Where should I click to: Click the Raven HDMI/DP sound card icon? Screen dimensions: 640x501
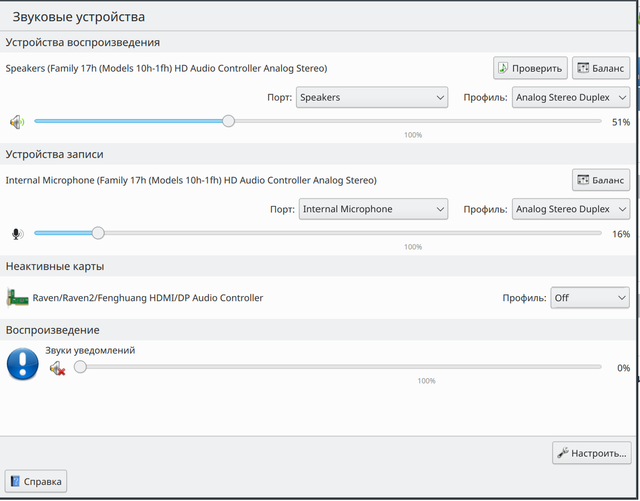click(x=17, y=298)
